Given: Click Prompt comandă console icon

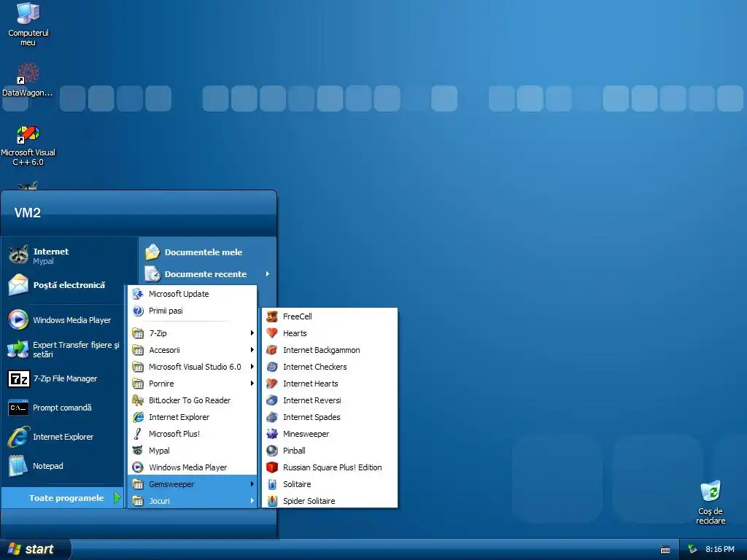Looking at the screenshot, I should pos(18,408).
